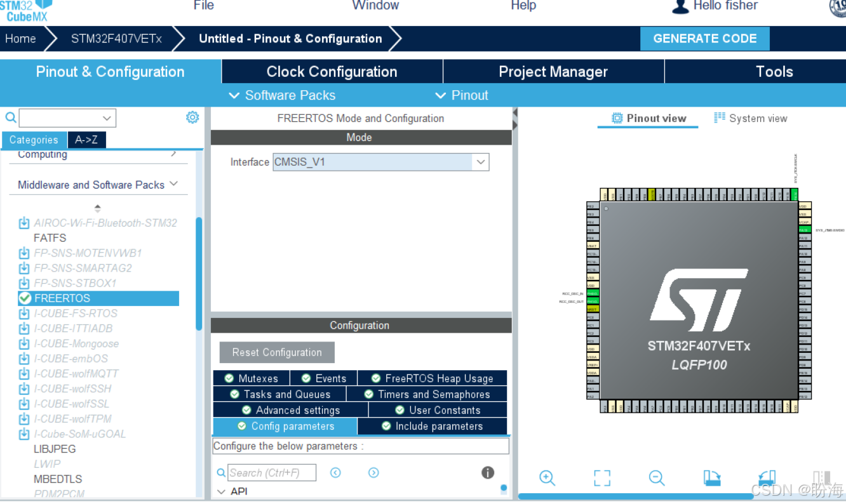Screen dimensions: 846x504
Task: Open the Mutexes configuration tab
Action: [251, 378]
